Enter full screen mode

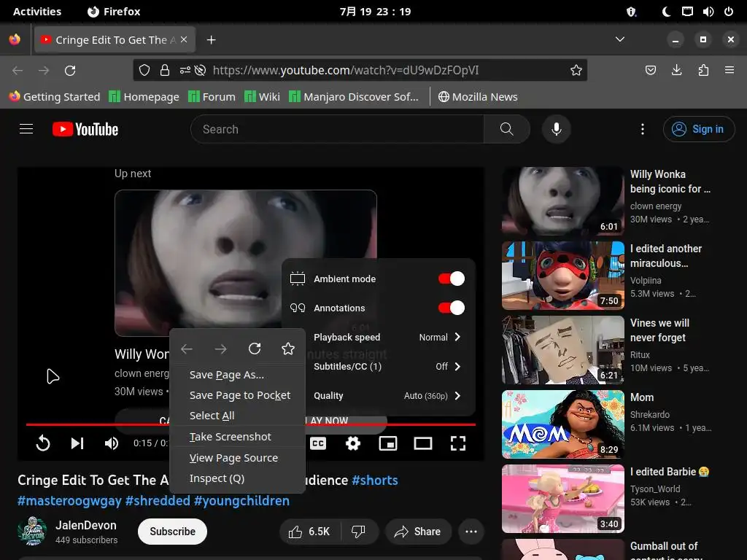(458, 443)
